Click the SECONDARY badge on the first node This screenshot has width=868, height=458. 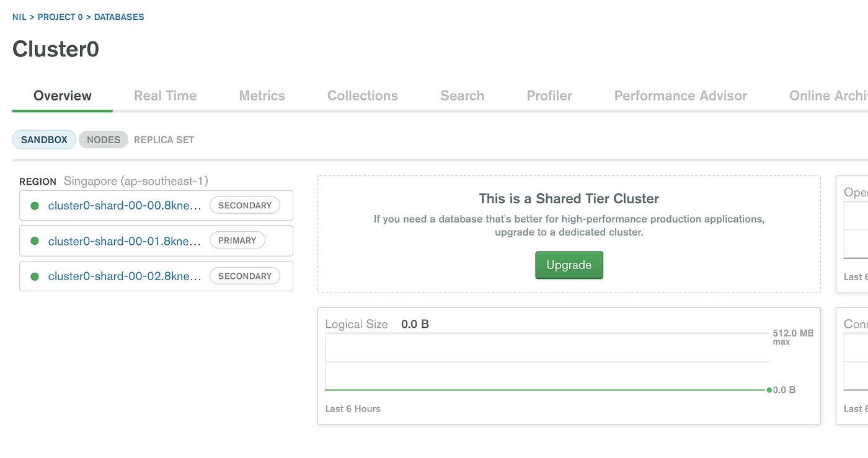click(245, 205)
